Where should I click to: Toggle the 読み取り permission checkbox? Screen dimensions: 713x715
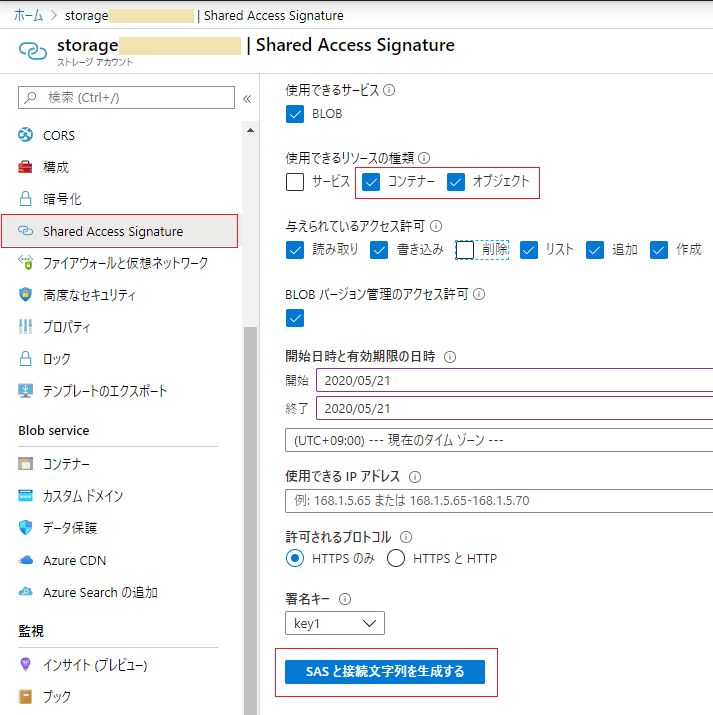(x=295, y=250)
